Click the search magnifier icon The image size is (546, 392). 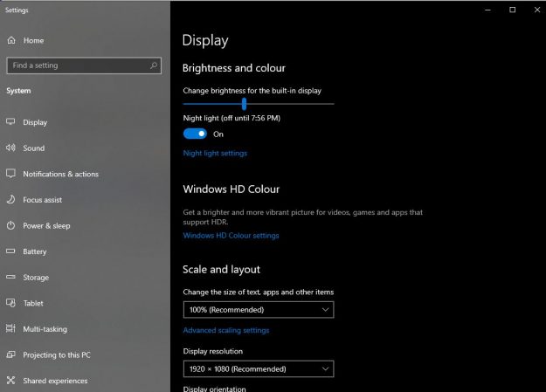pos(154,65)
